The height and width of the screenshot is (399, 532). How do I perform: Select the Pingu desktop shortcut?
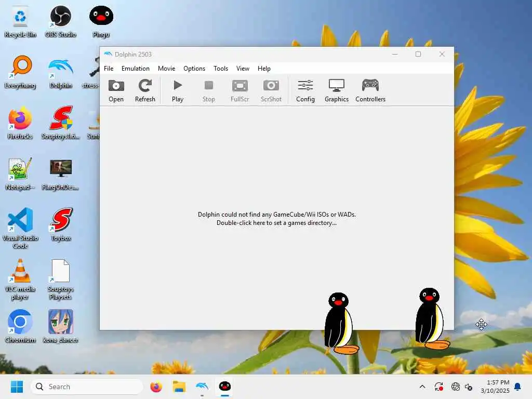coord(101,22)
